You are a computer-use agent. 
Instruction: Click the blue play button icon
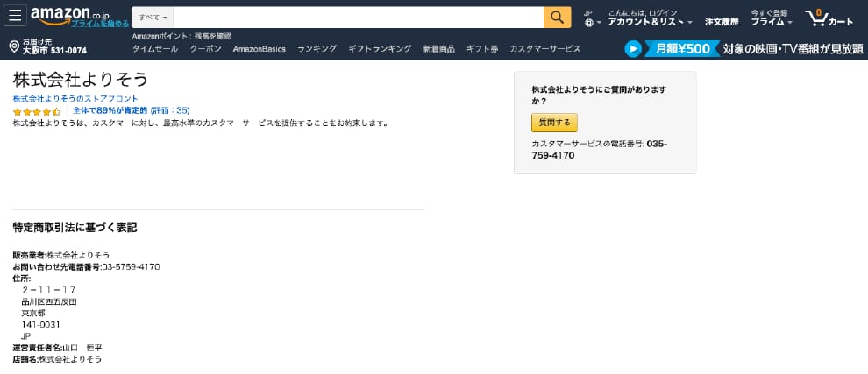coord(633,49)
